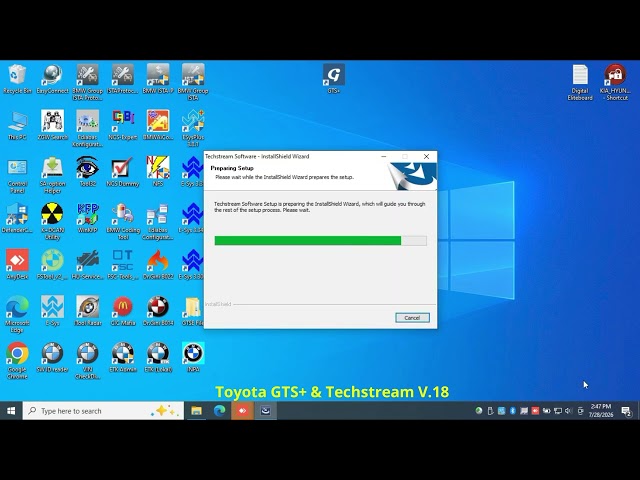Open the notification center

626,411
